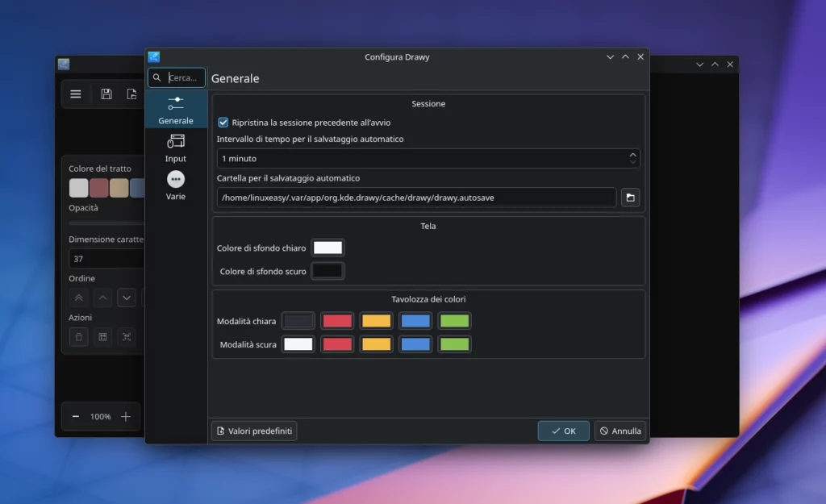Click the red delete trash icon under Azioni

[79, 337]
